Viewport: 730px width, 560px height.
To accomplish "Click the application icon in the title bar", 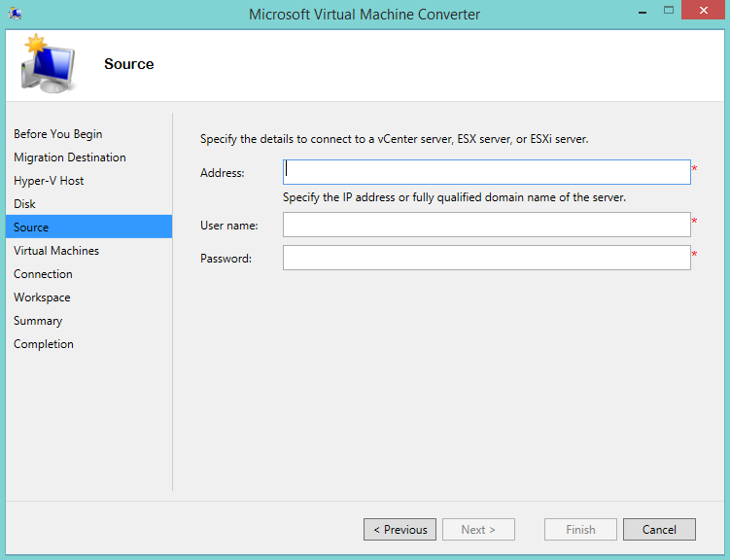I will pos(15,14).
